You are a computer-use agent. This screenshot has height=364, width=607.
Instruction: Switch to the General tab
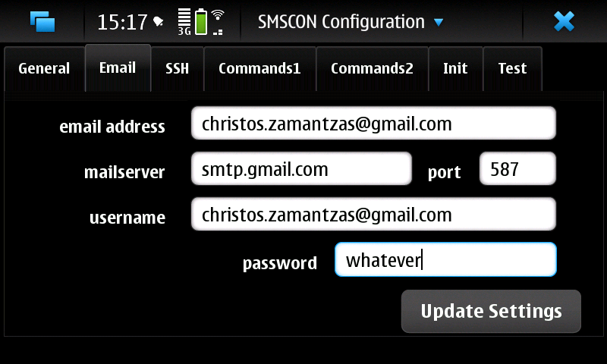coord(44,69)
